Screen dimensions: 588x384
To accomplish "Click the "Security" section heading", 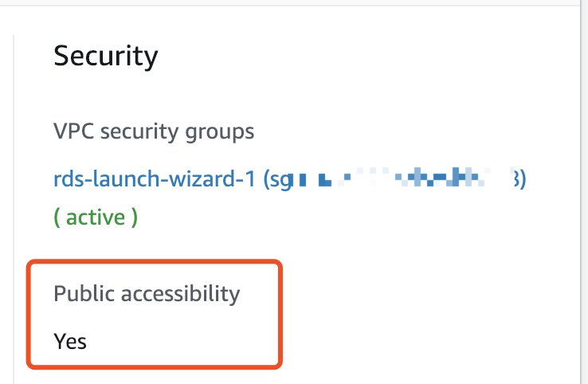I will 105,57.
